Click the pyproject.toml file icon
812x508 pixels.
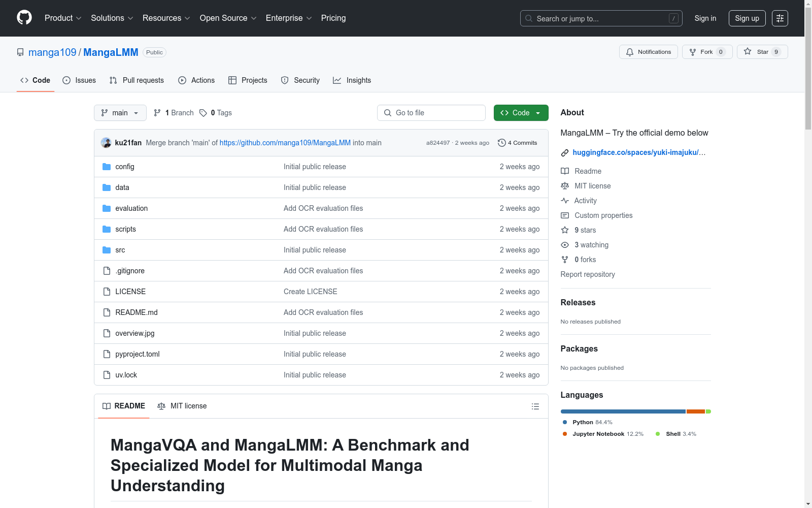coord(107,354)
